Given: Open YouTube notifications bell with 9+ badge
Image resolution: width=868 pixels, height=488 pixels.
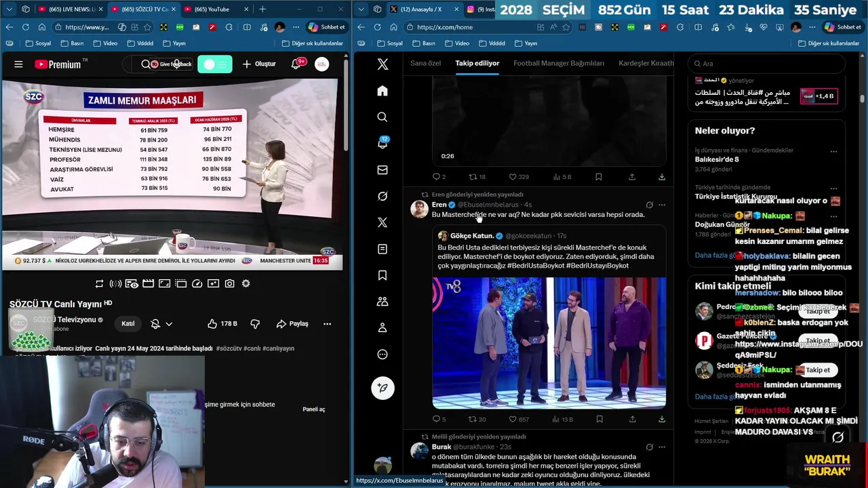Looking at the screenshot, I should point(296,64).
